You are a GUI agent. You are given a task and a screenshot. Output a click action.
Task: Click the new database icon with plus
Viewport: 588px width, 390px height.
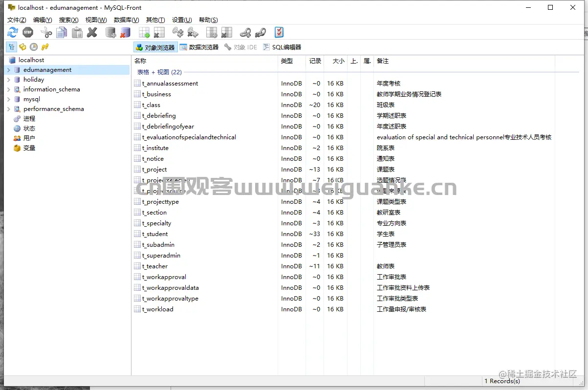111,33
